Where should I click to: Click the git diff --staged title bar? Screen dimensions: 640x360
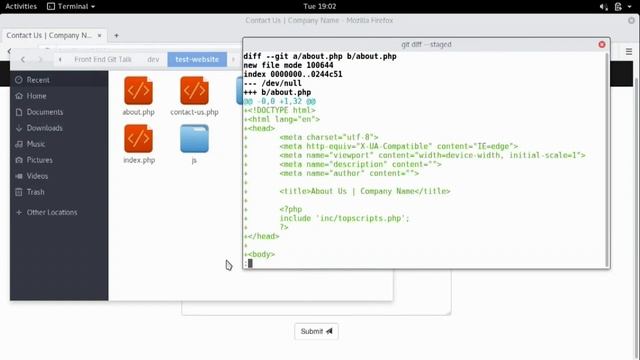[426, 44]
